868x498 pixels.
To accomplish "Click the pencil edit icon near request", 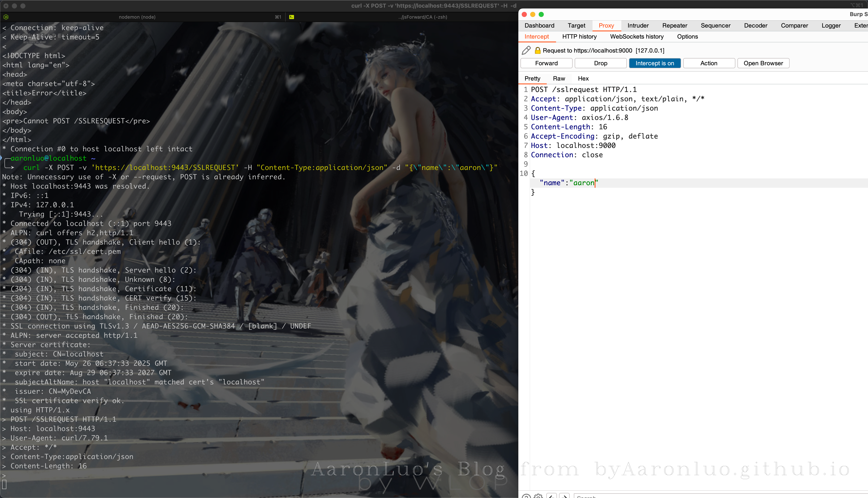I will tap(526, 50).
